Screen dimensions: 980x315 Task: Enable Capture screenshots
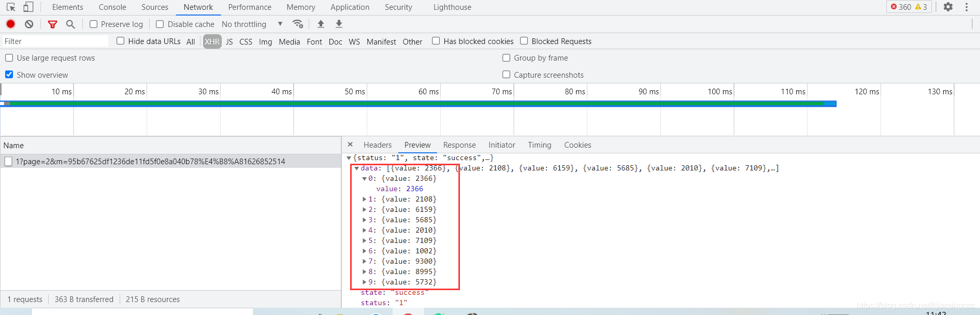click(506, 75)
